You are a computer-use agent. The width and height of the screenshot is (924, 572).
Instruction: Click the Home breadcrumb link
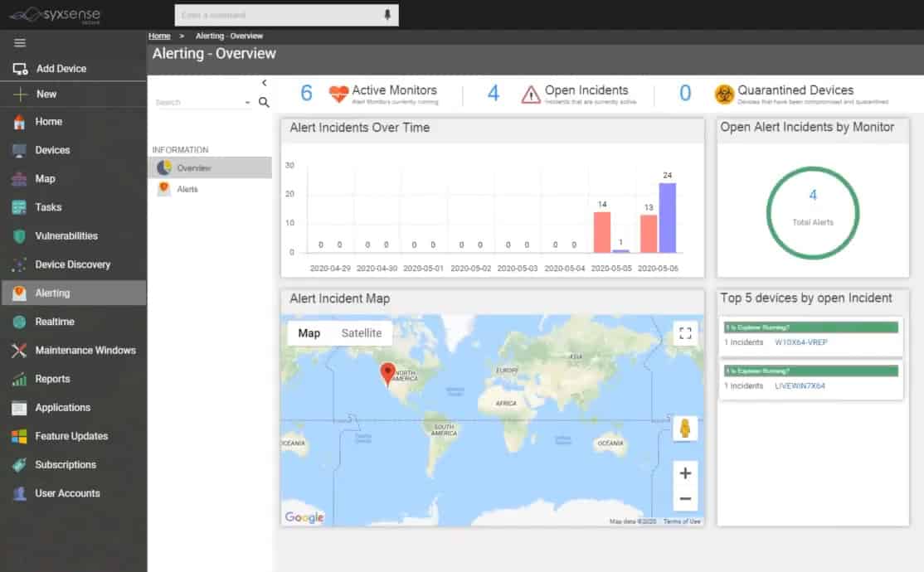tap(159, 36)
